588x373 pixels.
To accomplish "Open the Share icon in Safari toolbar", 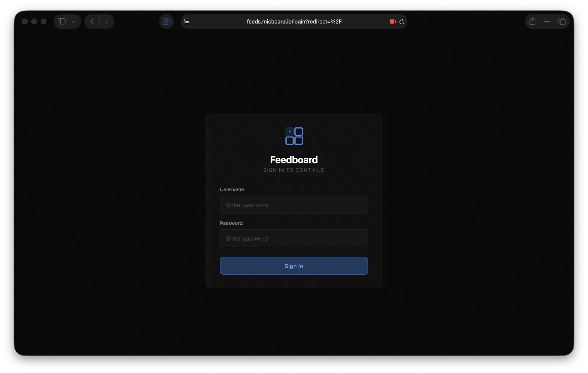I will coord(532,21).
